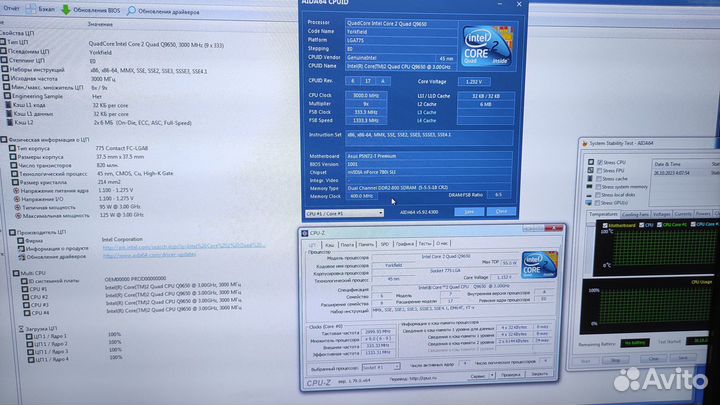The width and height of the screenshot is (720, 405).
Task: Switch to the Память tab in CPU-Z
Action: (x=366, y=244)
